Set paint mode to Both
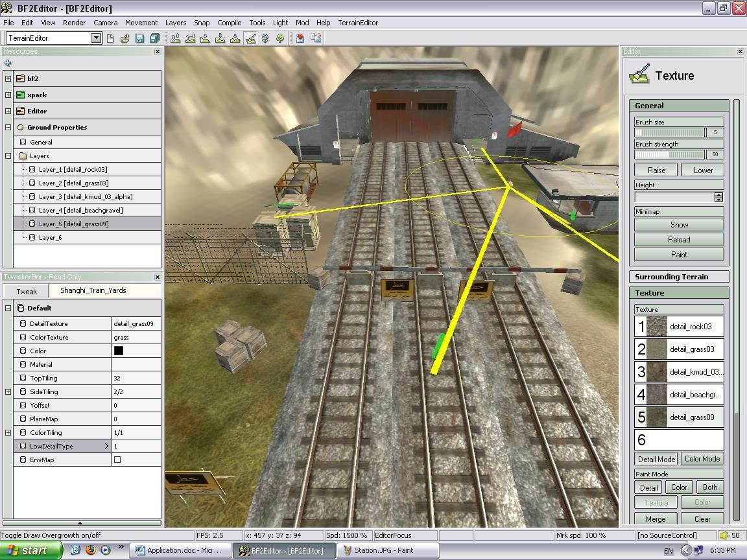Viewport: 747px width, 560px height. (710, 487)
